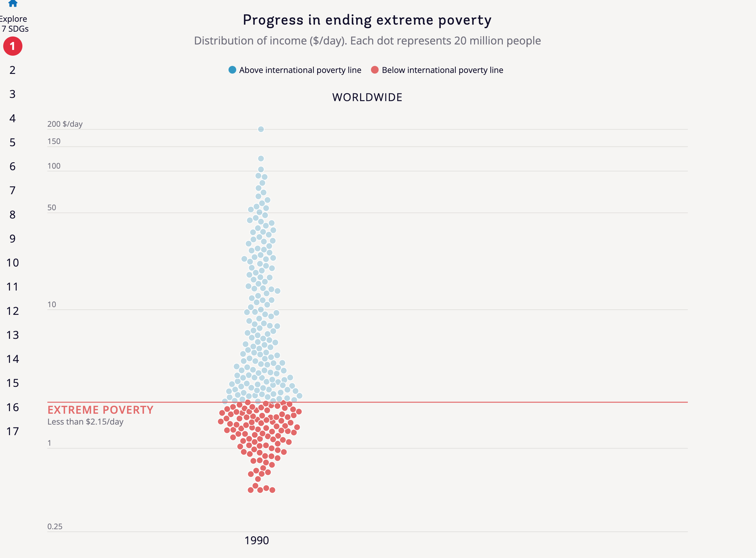The height and width of the screenshot is (558, 756).
Task: Jump to SDG 7 in the sidebar
Action: [12, 190]
